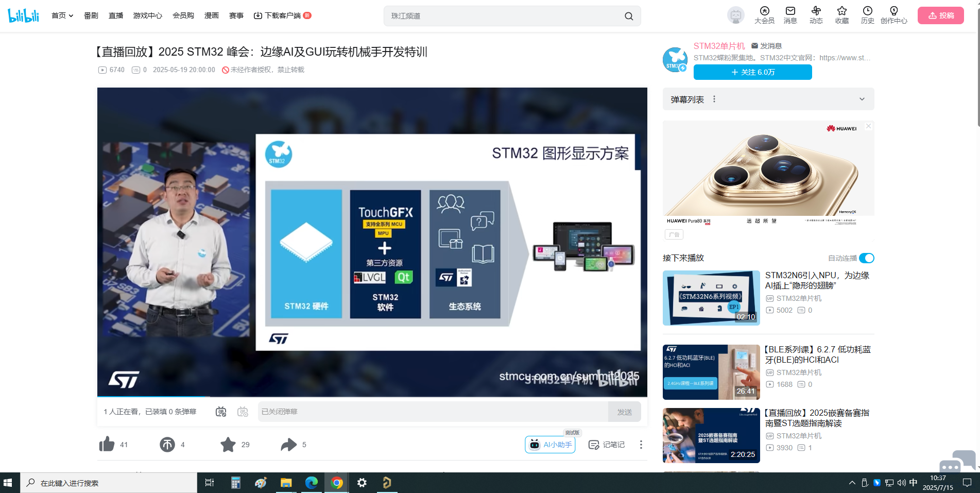The height and width of the screenshot is (493, 980).
Task: Open the 记笔记 notes button
Action: pos(607,445)
